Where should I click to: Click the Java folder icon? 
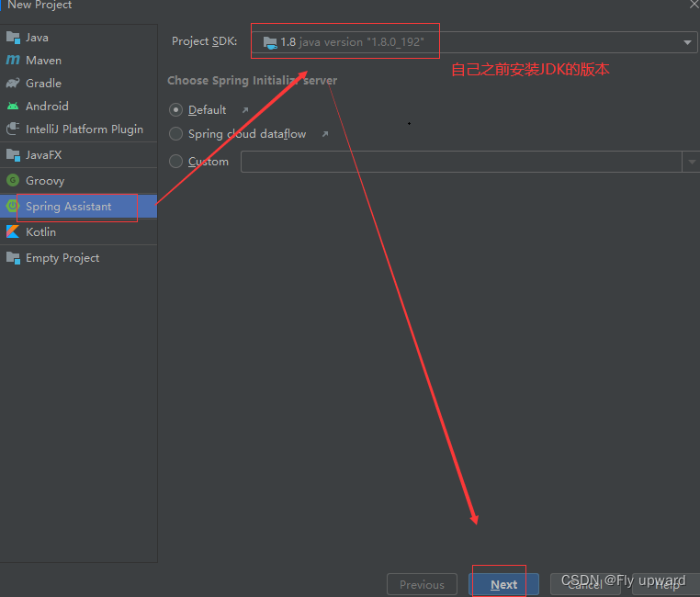tap(13, 38)
